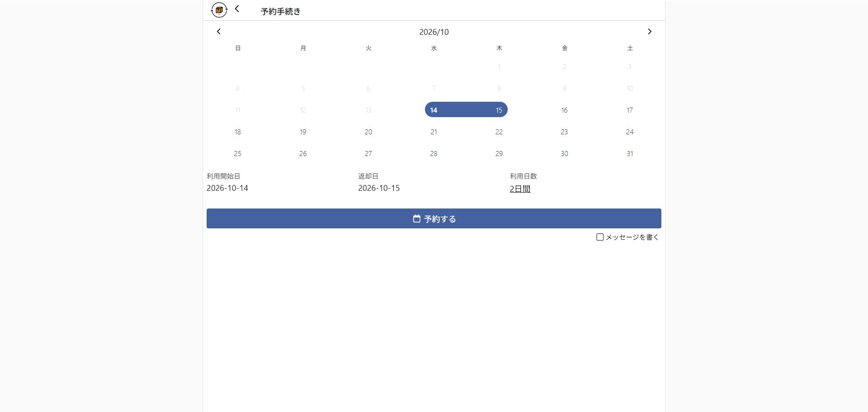Pick October 16 in the calendar

[564, 110]
